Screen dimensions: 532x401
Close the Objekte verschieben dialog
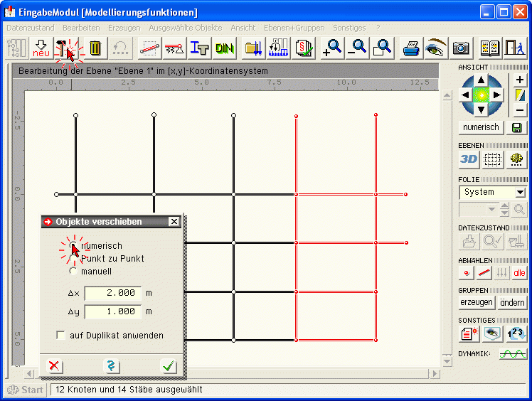coord(174,222)
